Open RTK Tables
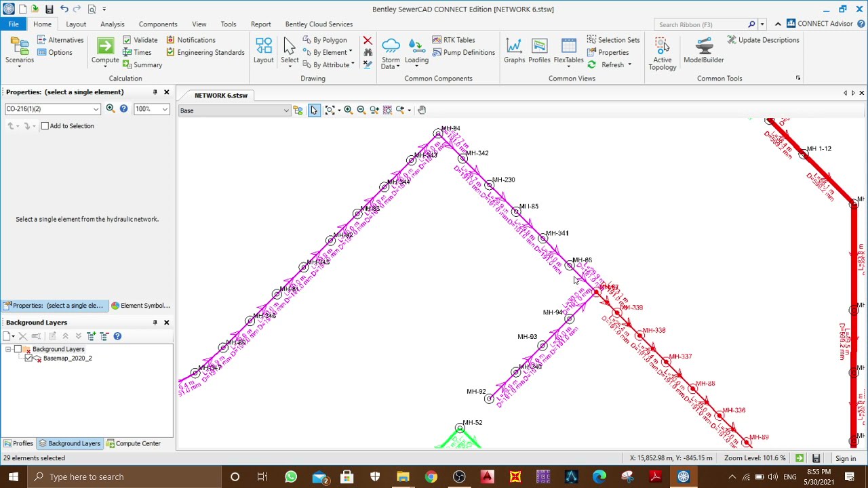 pos(454,40)
